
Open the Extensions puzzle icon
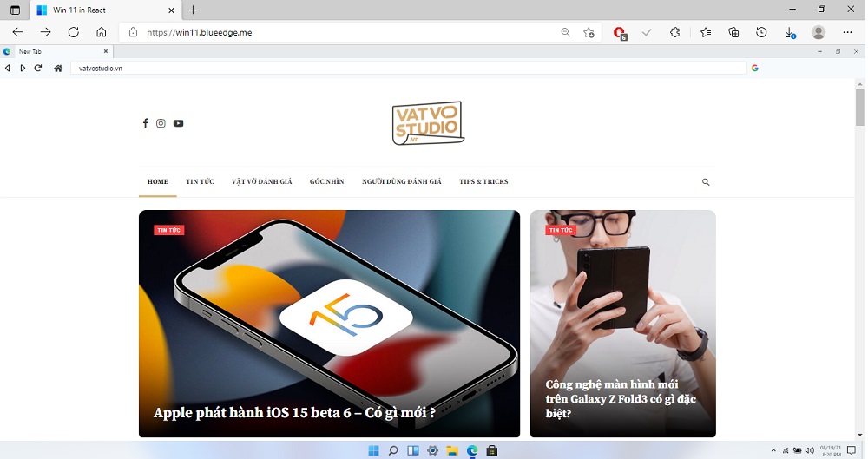click(x=674, y=32)
